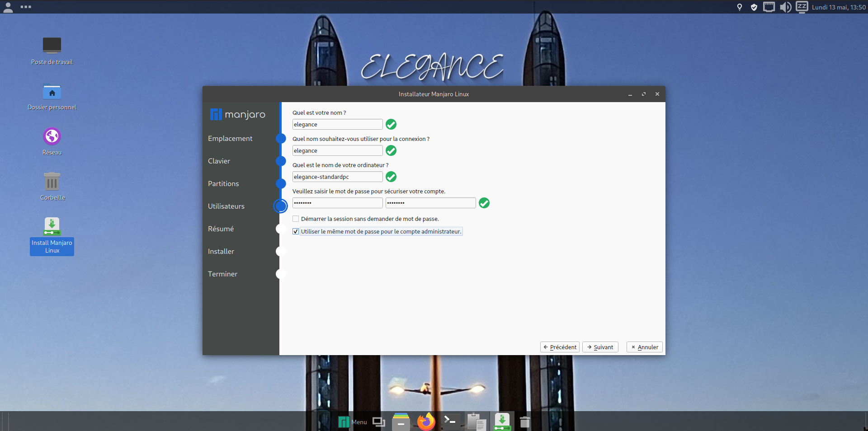
Task: Click the volume speaker icon
Action: [x=785, y=7]
